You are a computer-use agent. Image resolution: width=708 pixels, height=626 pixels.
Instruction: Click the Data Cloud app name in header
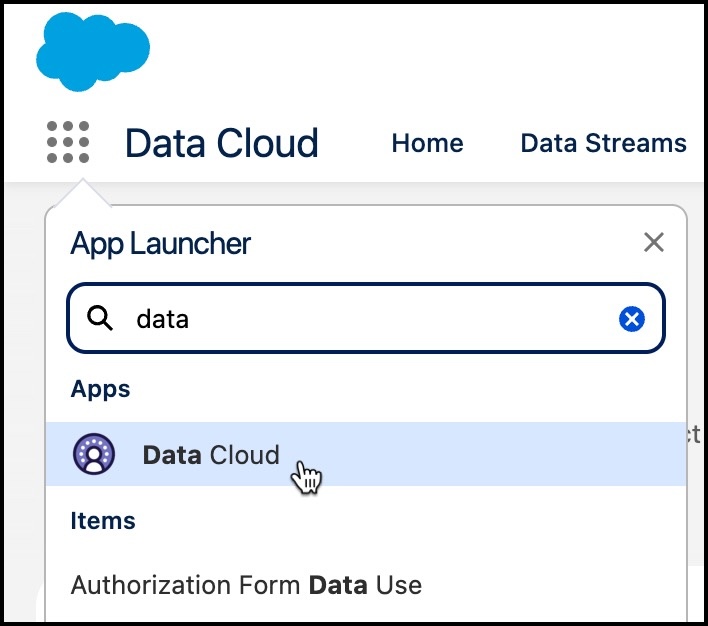click(x=221, y=143)
